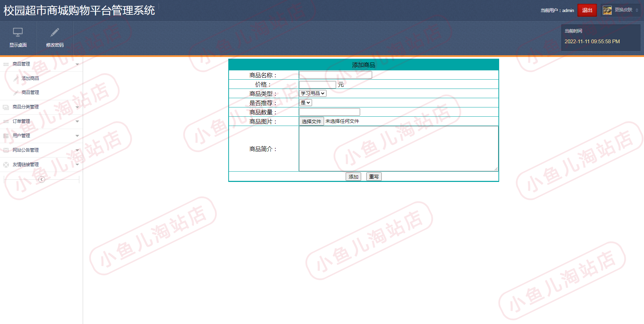644x324 pixels.
Task: Select the 订单管理 menu label
Action: [21, 121]
